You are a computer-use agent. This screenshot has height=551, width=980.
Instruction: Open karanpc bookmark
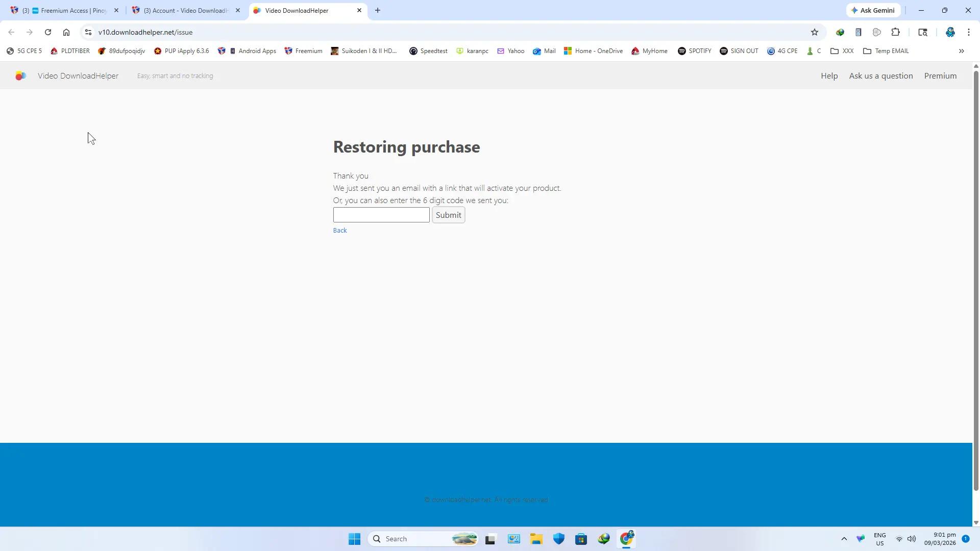[473, 51]
